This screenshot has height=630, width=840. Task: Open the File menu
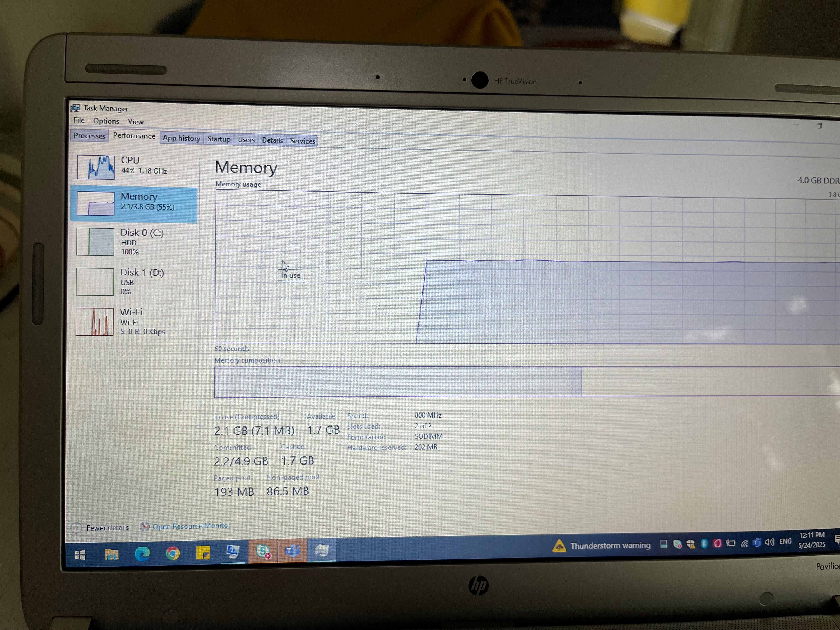(79, 120)
